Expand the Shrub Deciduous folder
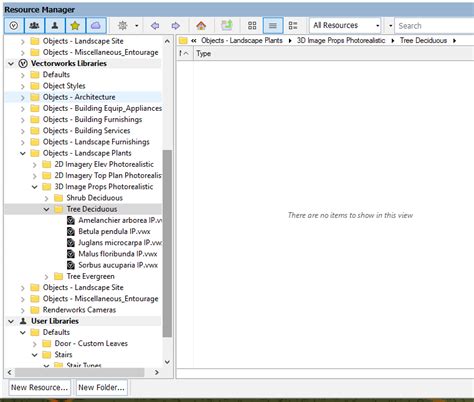Image resolution: width=474 pixels, height=402 pixels. (46, 198)
